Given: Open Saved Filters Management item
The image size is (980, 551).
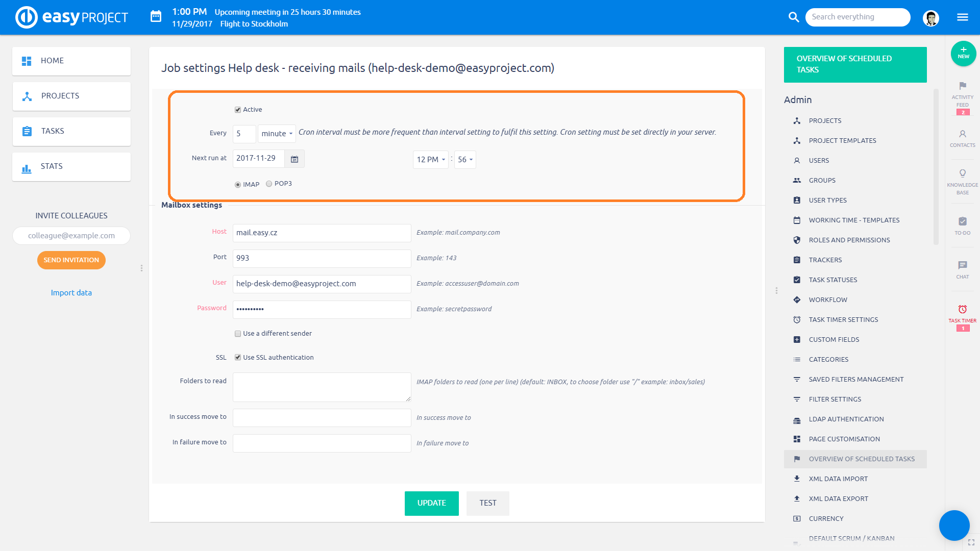Looking at the screenshot, I should click(855, 380).
